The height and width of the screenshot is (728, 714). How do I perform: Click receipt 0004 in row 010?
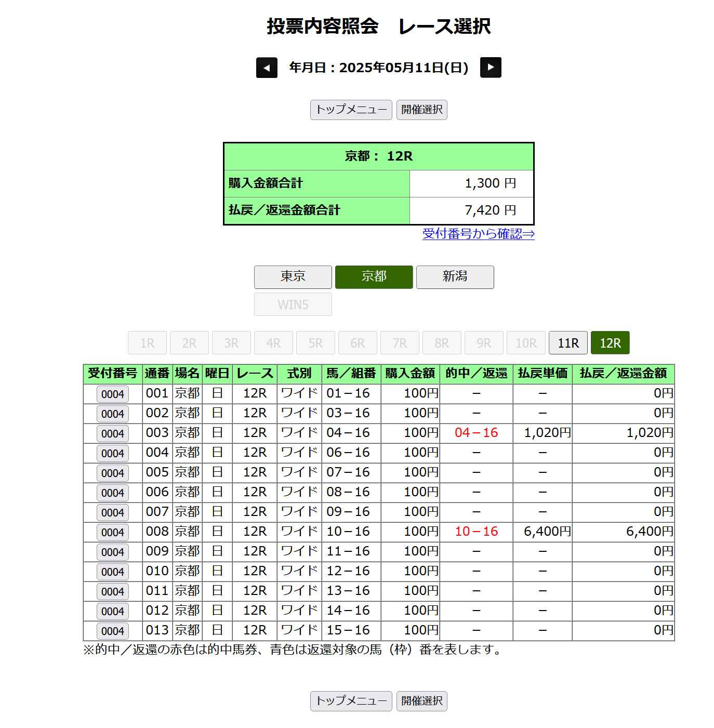coord(113,572)
